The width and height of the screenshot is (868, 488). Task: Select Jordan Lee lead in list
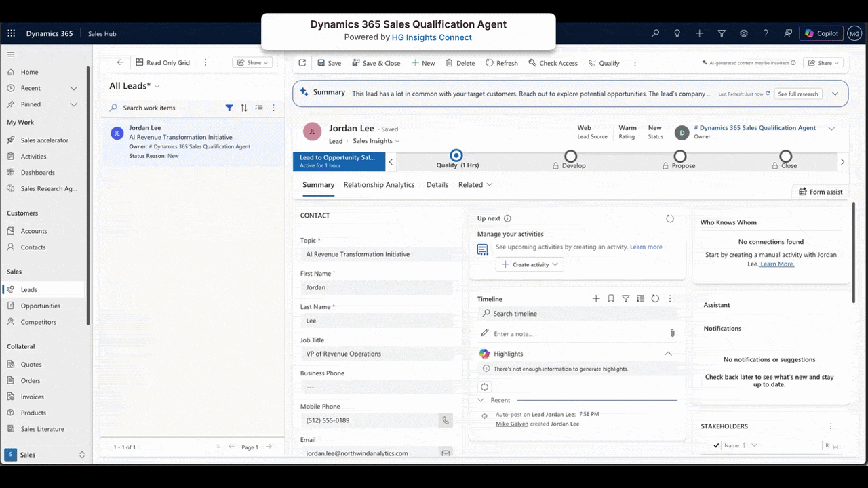coord(193,142)
